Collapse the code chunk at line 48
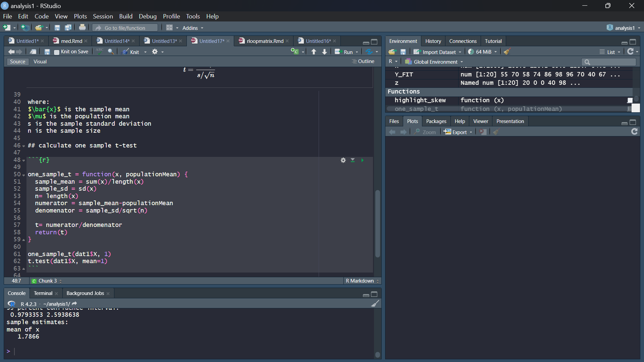644x362 pixels. click(x=23, y=161)
